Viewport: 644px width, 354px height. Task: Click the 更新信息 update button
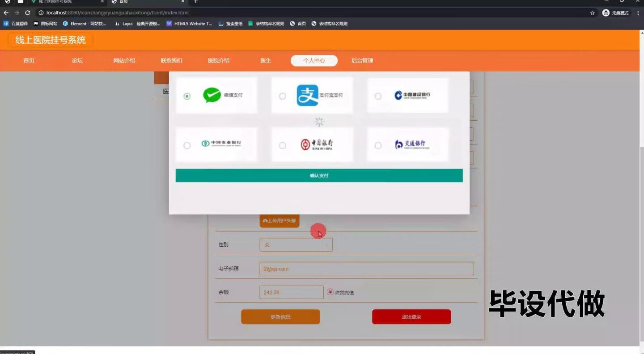coord(280,317)
